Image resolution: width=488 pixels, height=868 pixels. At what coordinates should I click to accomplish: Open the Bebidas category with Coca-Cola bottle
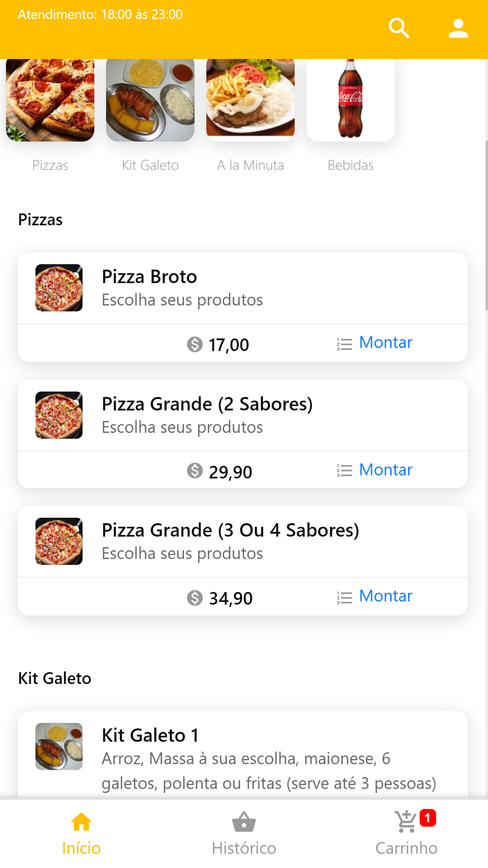pyautogui.click(x=350, y=100)
